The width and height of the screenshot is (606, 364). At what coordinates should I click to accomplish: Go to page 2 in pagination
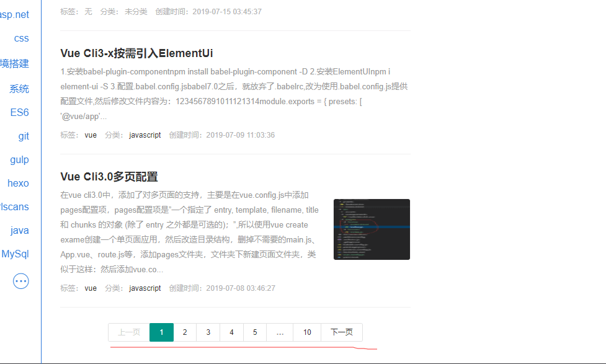tap(185, 332)
